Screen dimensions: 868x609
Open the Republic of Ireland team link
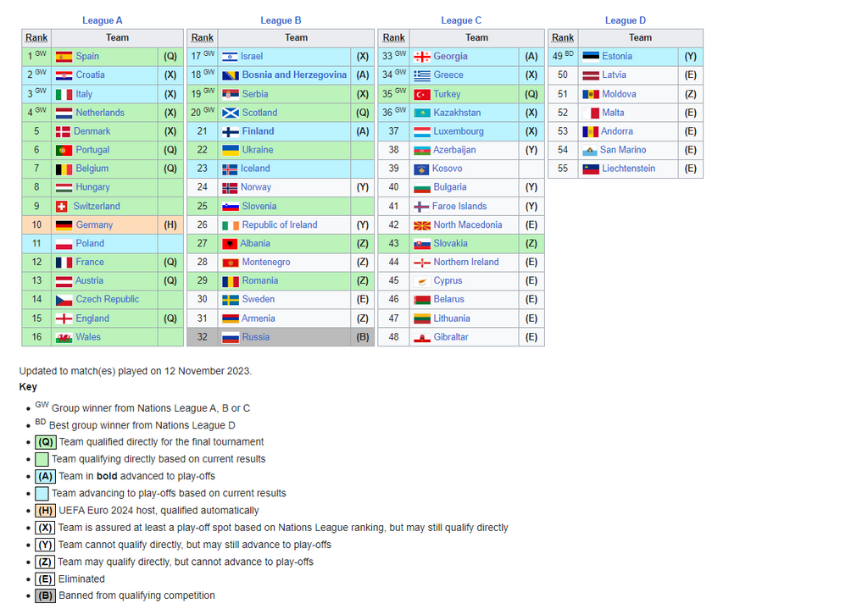(x=280, y=225)
